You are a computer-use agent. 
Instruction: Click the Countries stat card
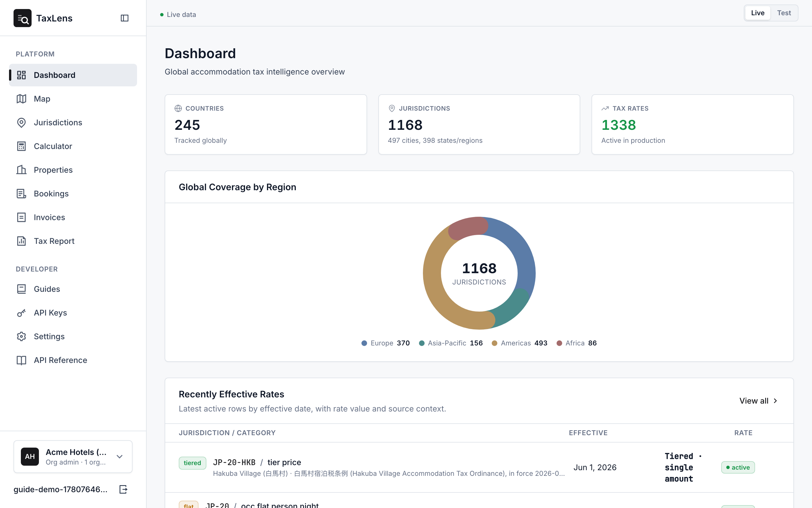click(266, 124)
